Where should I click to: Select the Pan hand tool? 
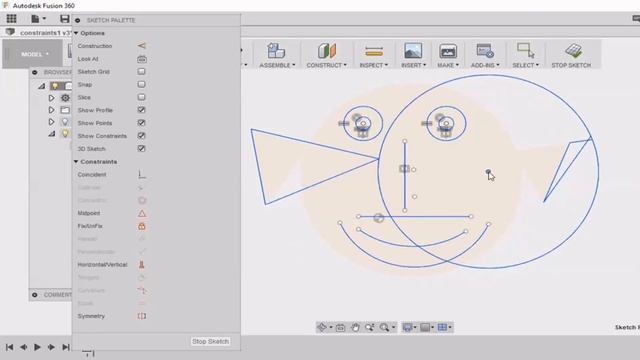pos(355,327)
